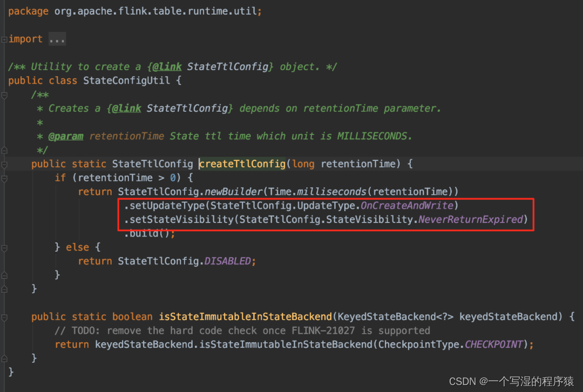Click the CHECKPOINT enum constant
Viewport: 583px width, 392px height.
click(x=494, y=344)
